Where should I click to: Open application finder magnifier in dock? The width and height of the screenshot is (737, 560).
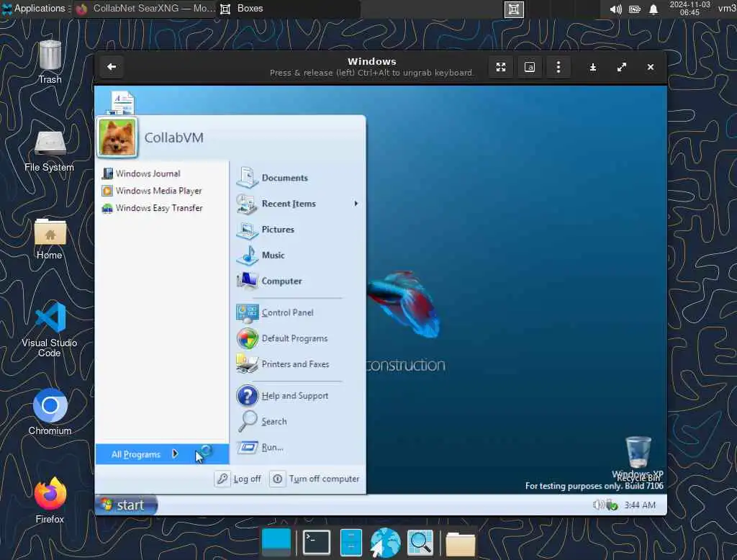point(420,543)
